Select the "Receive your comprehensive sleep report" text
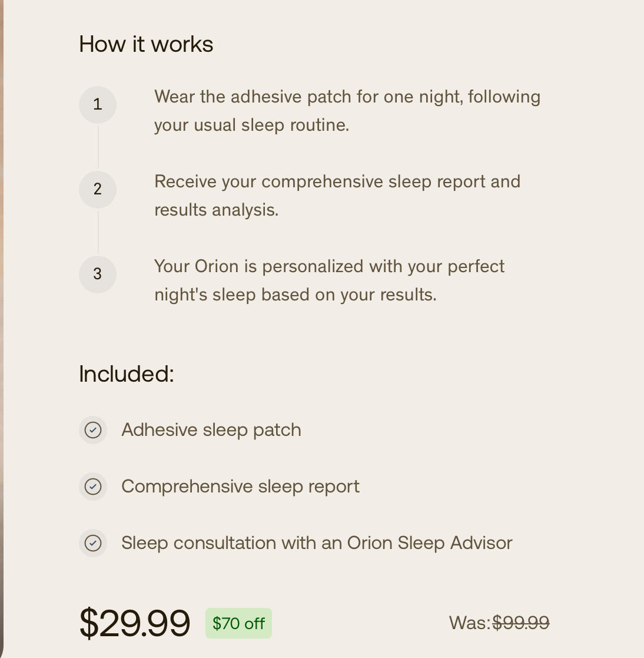Screen dimensions: 644x658 pos(337,196)
